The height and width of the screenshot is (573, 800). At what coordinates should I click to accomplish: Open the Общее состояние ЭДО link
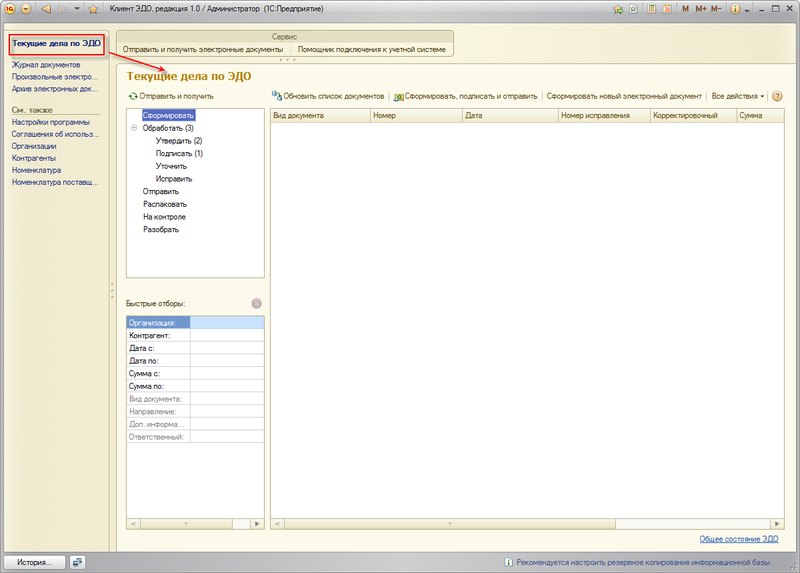738,539
